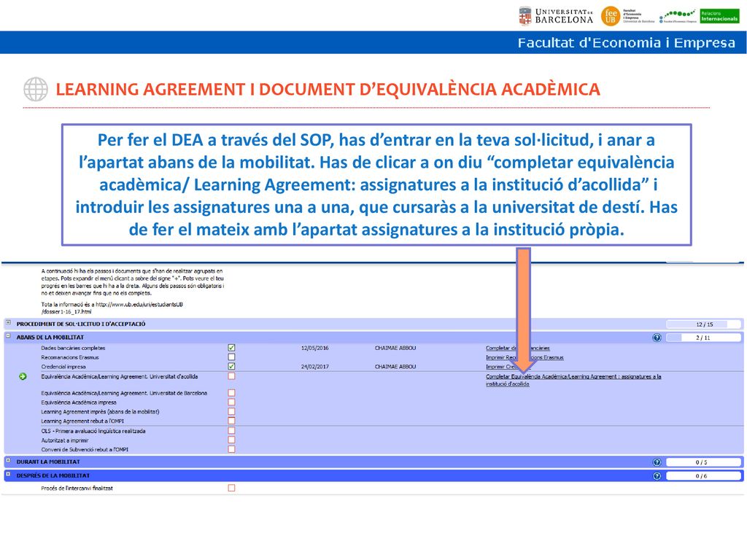Expand Procediment de sol·licitud i d'acceptació section

click(x=8, y=323)
